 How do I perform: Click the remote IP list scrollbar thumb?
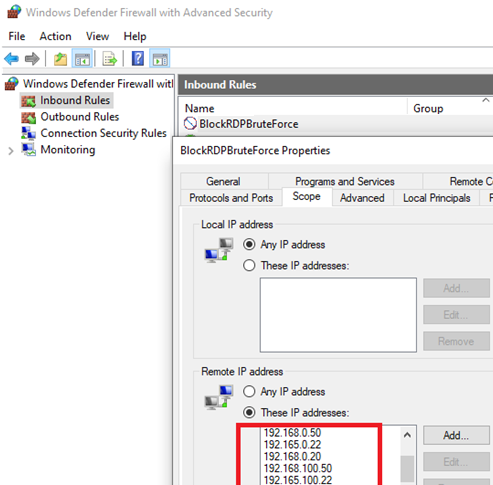pyautogui.click(x=407, y=469)
